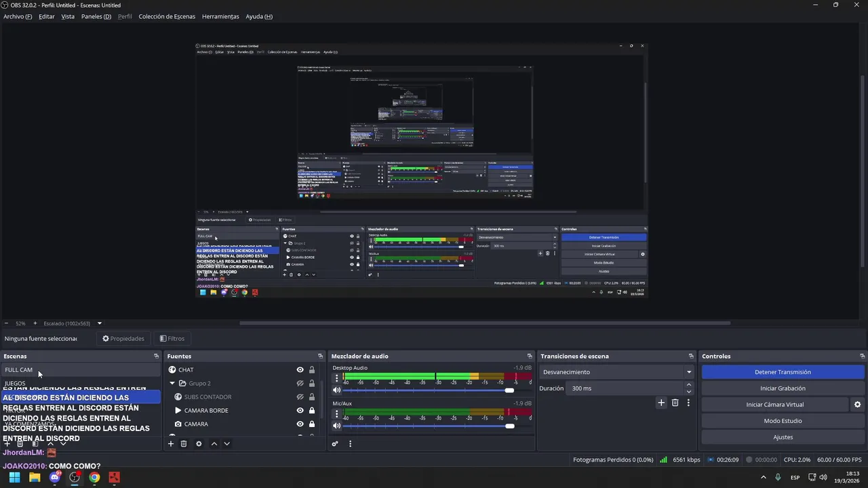Click Modo Estudio button
This screenshot has height=488, width=868.
[783, 421]
